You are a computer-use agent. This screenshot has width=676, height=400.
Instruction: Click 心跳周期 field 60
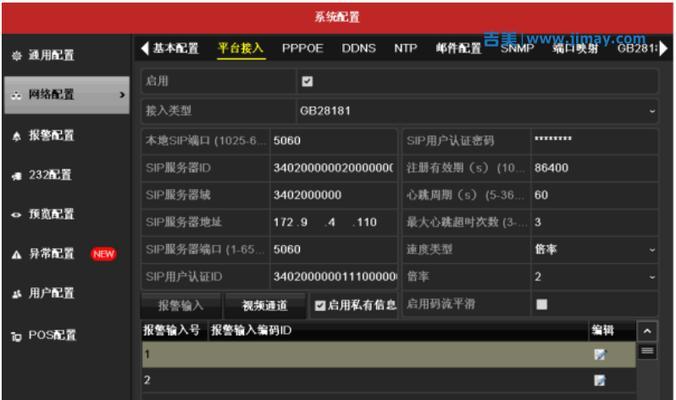pyautogui.click(x=595, y=195)
